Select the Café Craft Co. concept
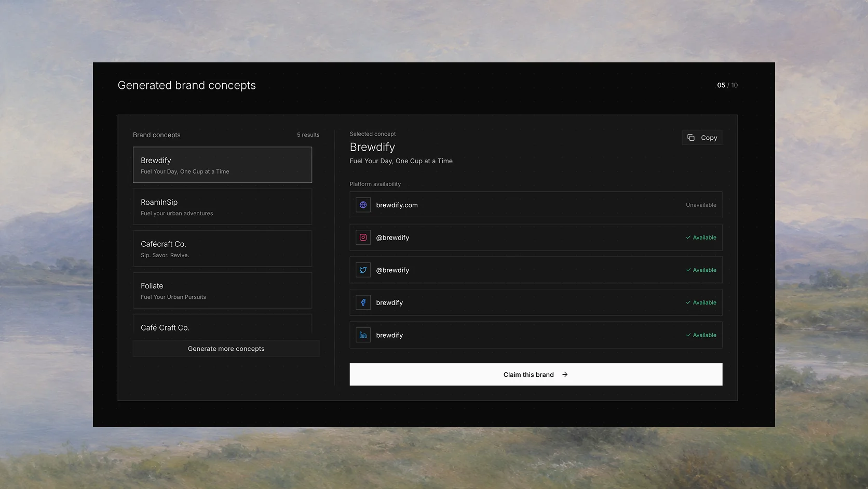The height and width of the screenshot is (489, 868). (x=222, y=324)
